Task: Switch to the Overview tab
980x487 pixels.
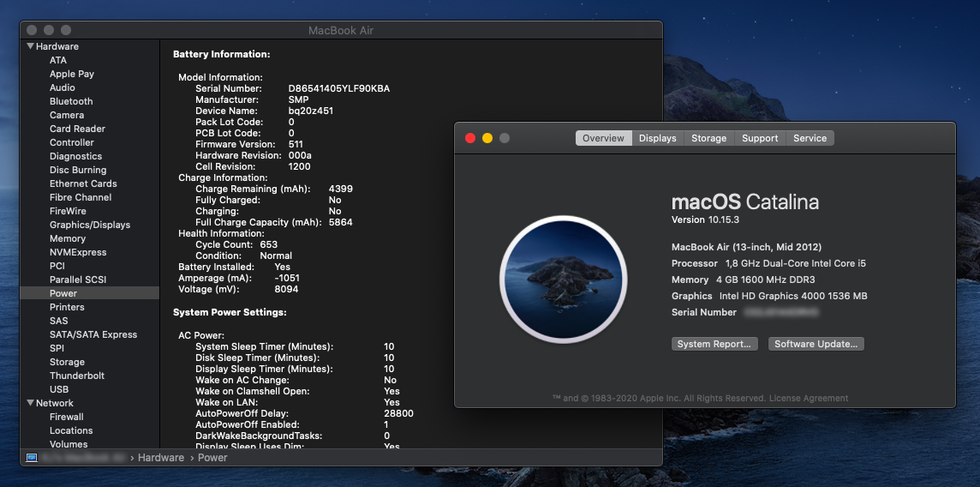Action: [x=603, y=138]
